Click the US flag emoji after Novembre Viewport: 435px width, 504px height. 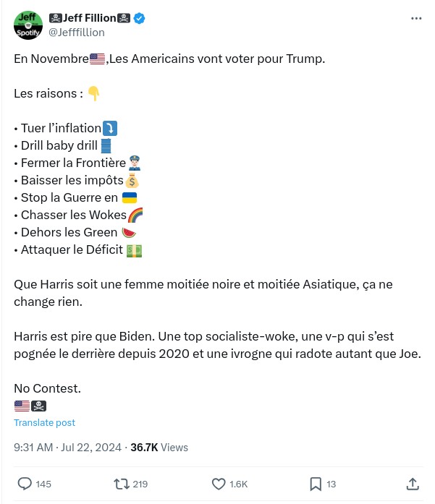[98, 59]
